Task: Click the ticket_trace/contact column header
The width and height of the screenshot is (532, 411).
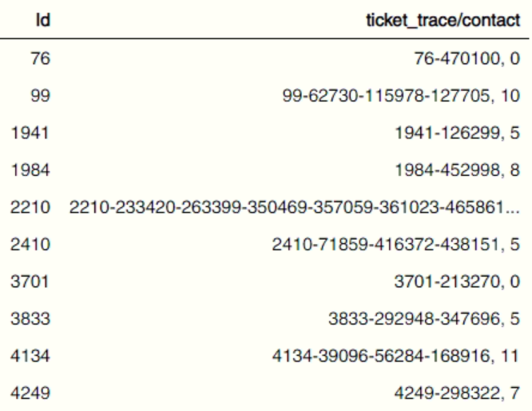Action: click(x=443, y=20)
